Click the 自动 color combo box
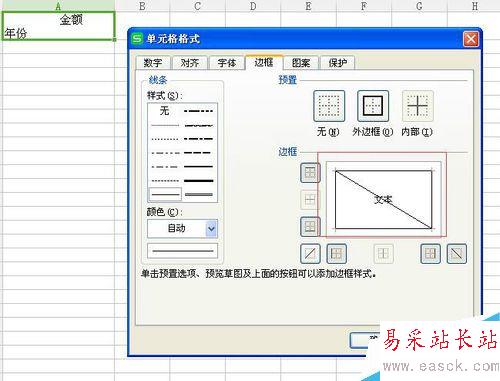Screen dimensions: 500x381 pyautogui.click(x=182, y=229)
